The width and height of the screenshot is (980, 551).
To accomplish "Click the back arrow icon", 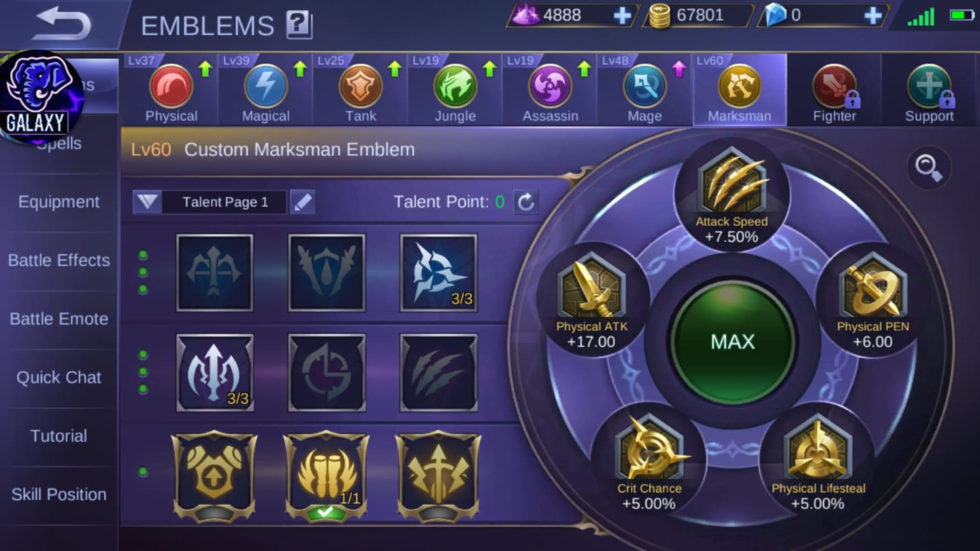I will point(61,24).
